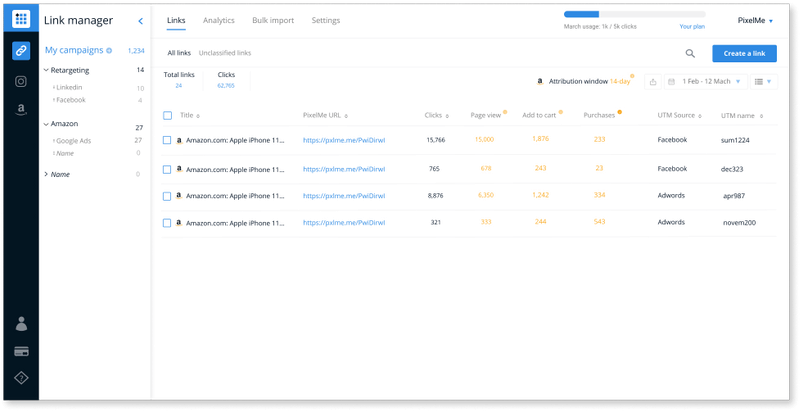
Task: Open pxlme.me link in novem200 row
Action: [x=344, y=223]
